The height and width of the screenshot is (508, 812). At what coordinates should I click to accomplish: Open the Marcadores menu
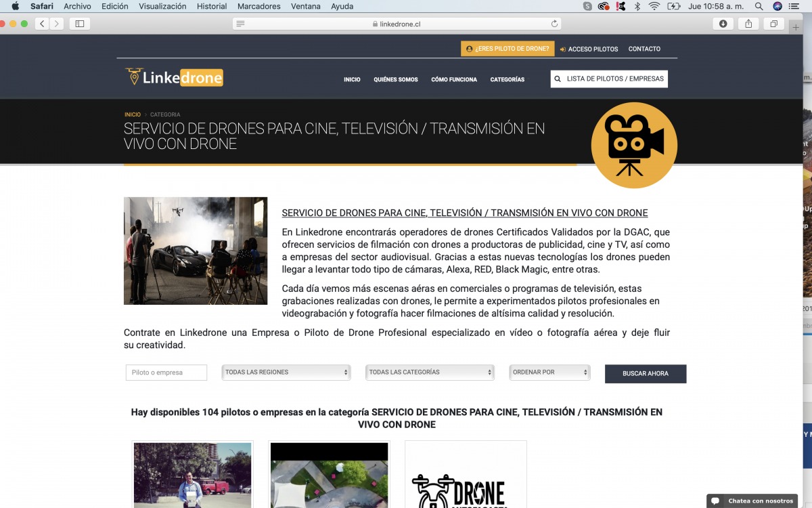[258, 7]
